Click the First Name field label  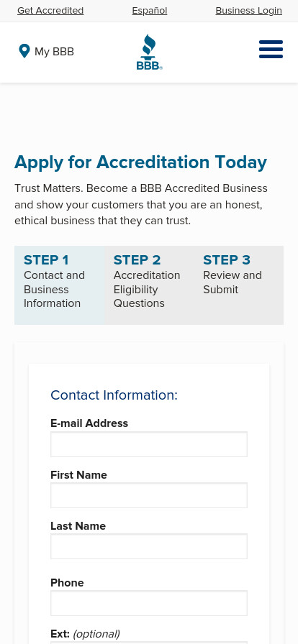[78, 475]
